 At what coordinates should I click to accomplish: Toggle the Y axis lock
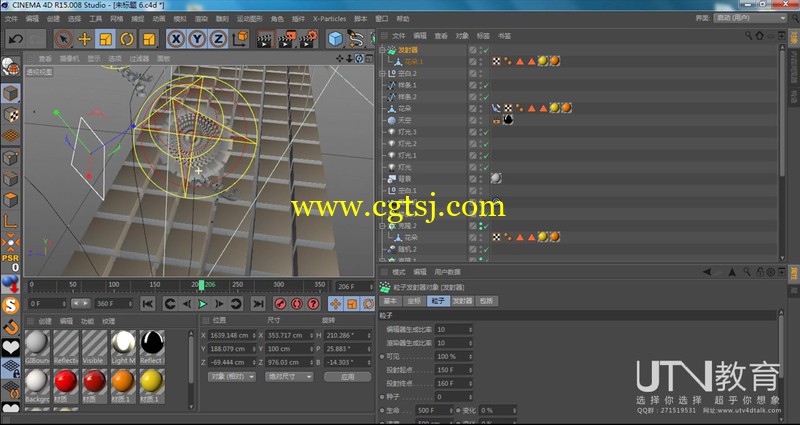click(x=197, y=39)
